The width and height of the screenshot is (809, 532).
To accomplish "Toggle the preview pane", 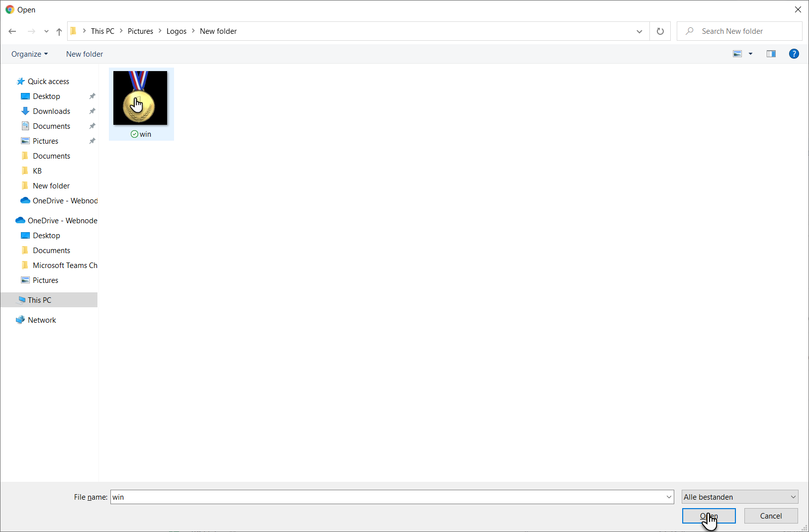I will tap(771, 54).
